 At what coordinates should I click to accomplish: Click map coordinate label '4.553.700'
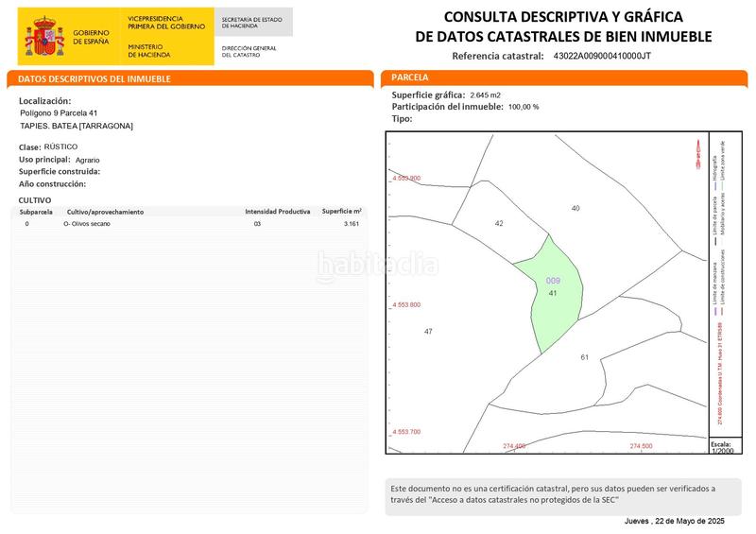click(x=406, y=432)
